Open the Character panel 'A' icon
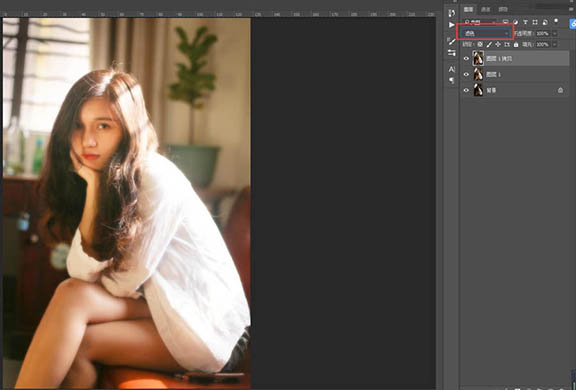The image size is (576, 390). (451, 69)
